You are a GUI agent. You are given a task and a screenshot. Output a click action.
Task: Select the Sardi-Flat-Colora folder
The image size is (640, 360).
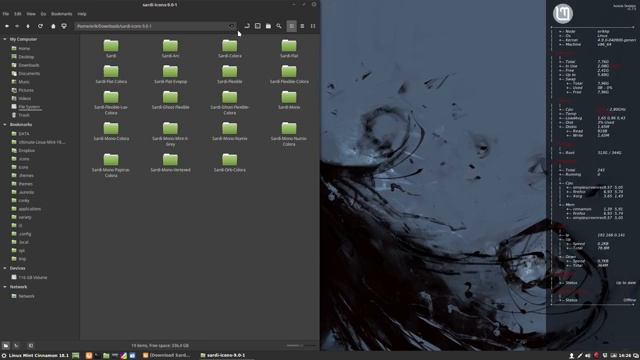pos(111,74)
